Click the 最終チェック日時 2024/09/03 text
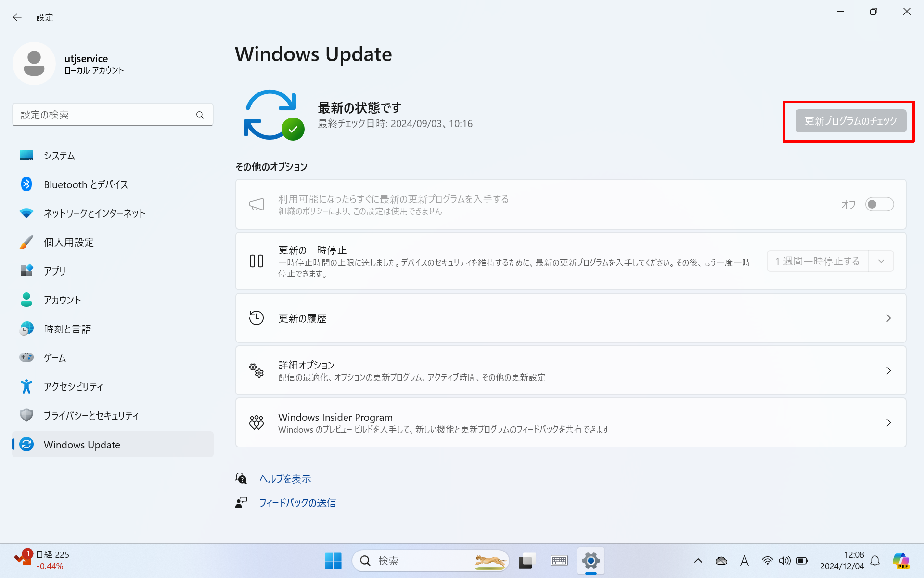924x578 pixels. pos(395,124)
